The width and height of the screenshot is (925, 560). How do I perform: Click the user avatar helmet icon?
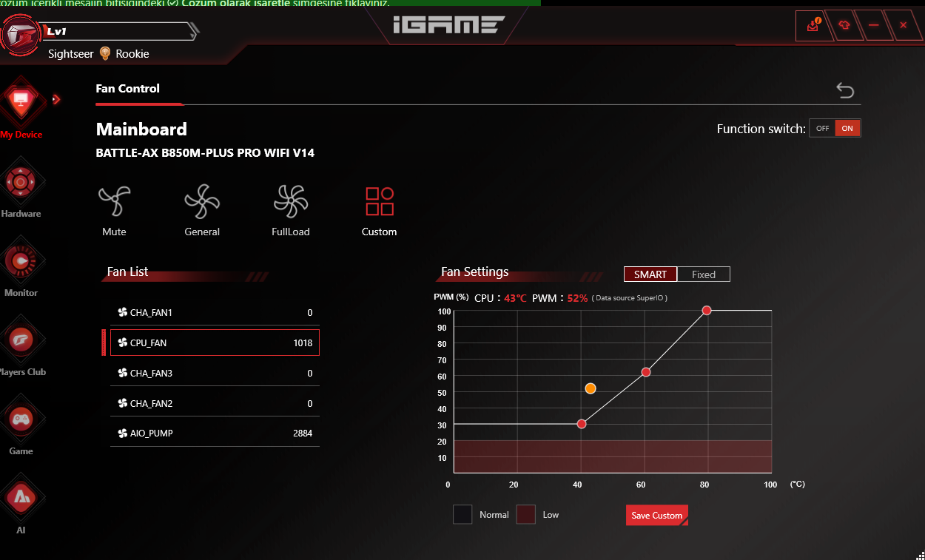coord(21,33)
